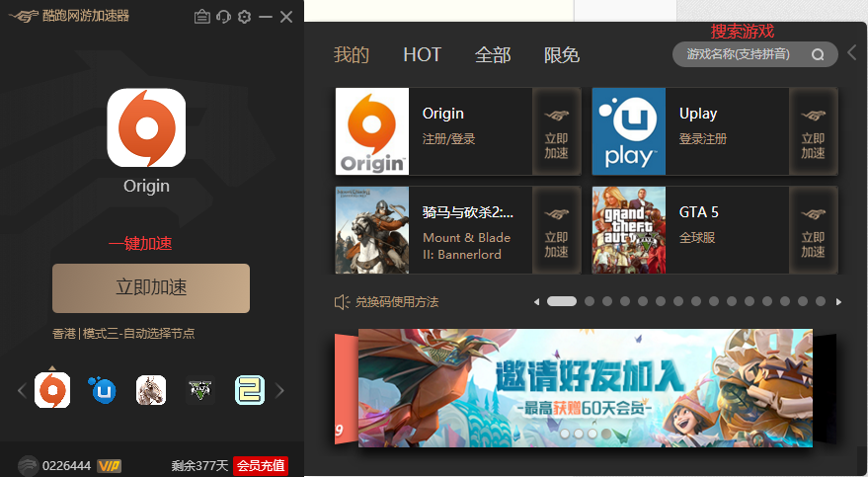
Task: Switch to the 我的 tab
Action: click(351, 54)
